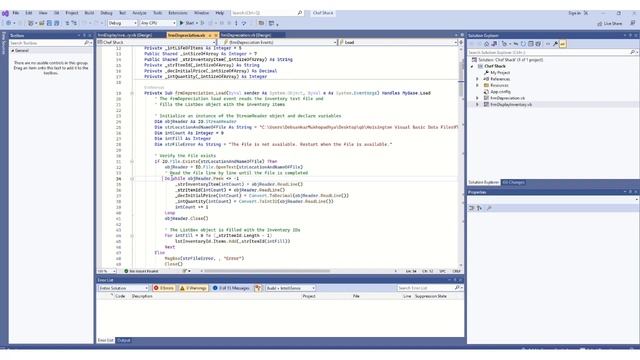Toggle the 0 Errors filter button
Image resolution: width=640 pixels, height=360 pixels.
(164, 288)
